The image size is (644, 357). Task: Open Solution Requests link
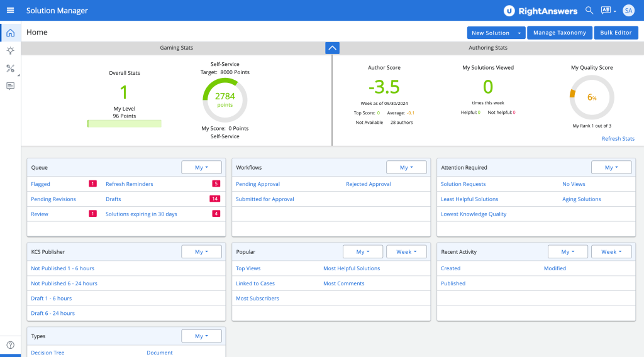click(463, 184)
